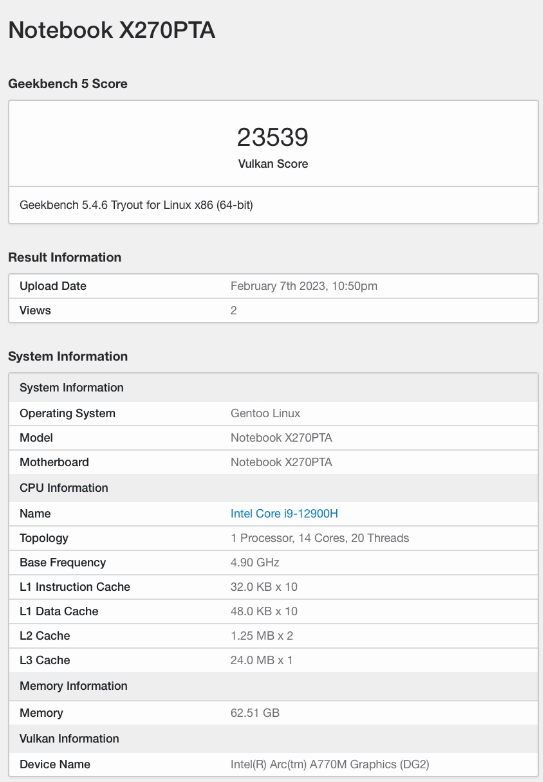Select the 4.90 GHz base frequency value

(x=255, y=563)
